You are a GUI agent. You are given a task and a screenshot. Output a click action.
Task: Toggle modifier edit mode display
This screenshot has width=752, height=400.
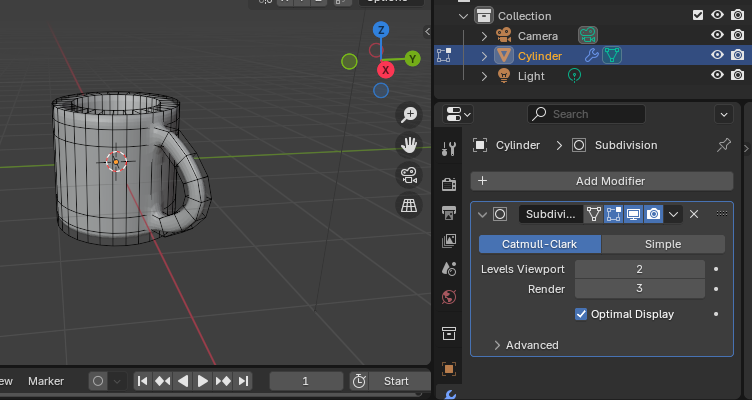click(613, 214)
